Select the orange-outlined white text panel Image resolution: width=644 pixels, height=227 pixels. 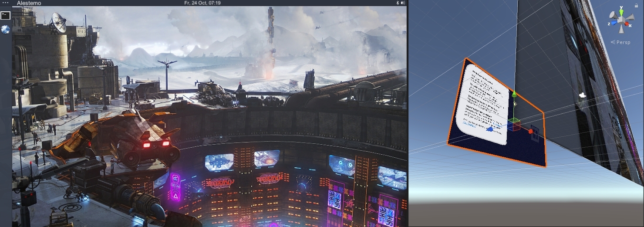(482, 105)
